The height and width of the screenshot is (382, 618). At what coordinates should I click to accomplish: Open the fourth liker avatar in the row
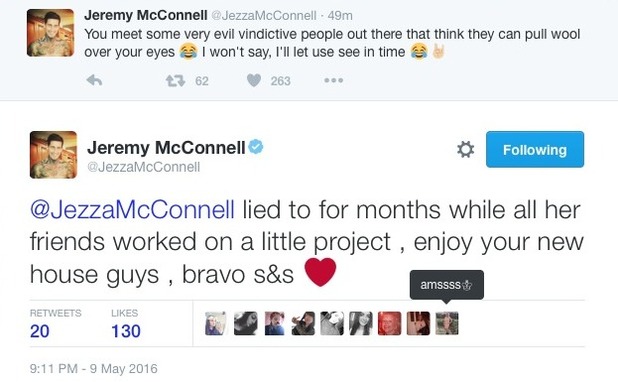click(x=303, y=323)
